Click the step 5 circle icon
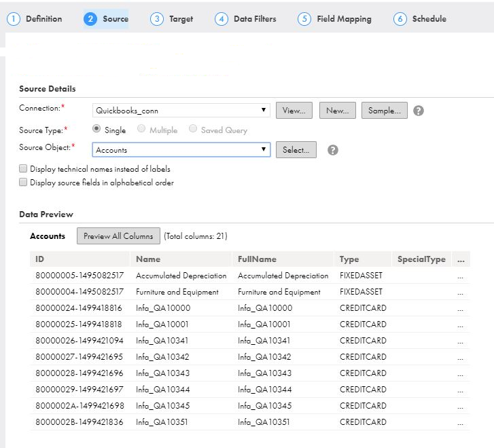The height and width of the screenshot is (448, 494). click(x=304, y=19)
